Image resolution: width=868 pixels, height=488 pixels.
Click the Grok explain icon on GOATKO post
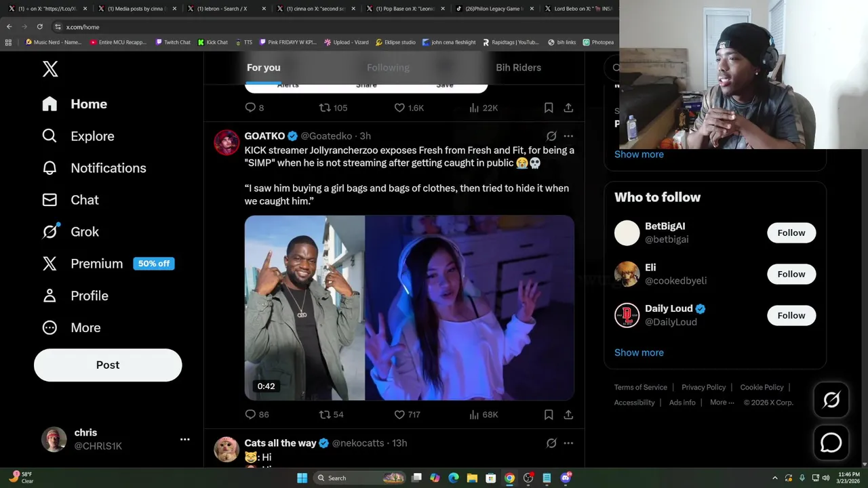551,136
